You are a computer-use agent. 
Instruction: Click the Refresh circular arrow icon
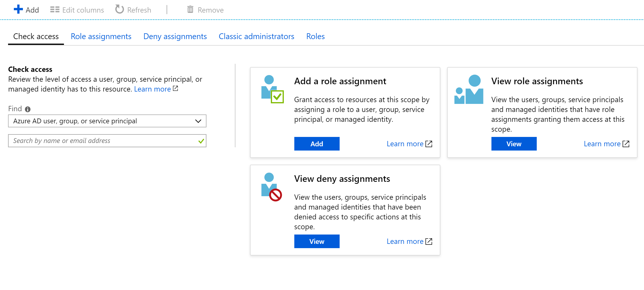[119, 9]
